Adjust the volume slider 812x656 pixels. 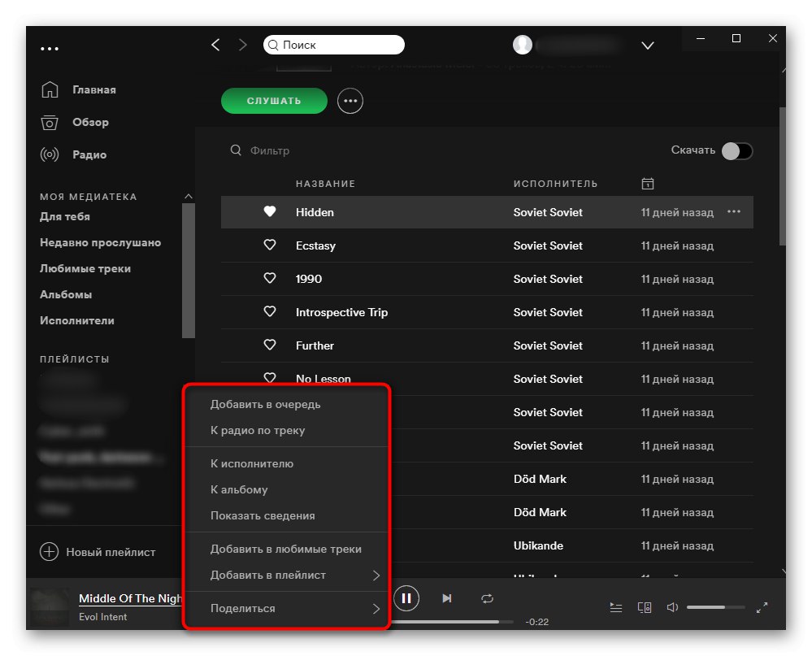point(715,607)
